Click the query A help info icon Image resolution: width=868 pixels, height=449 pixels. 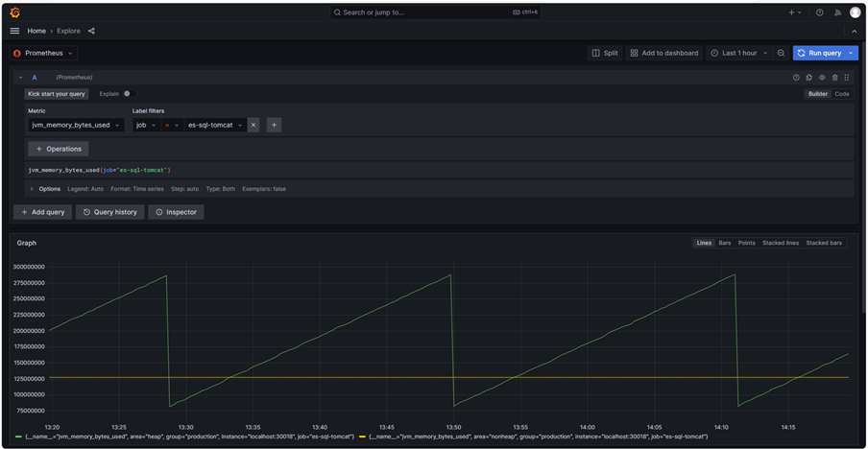(x=796, y=78)
